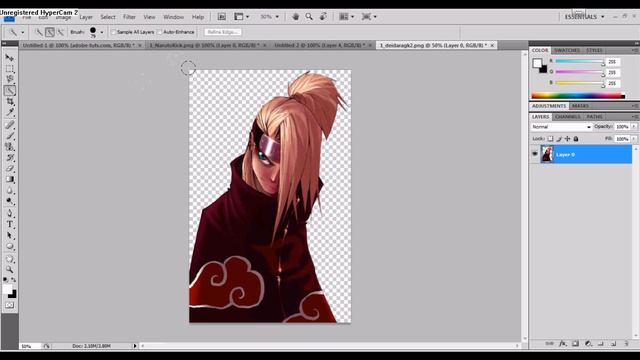Select the Spot Healing Brush tool

(9, 125)
